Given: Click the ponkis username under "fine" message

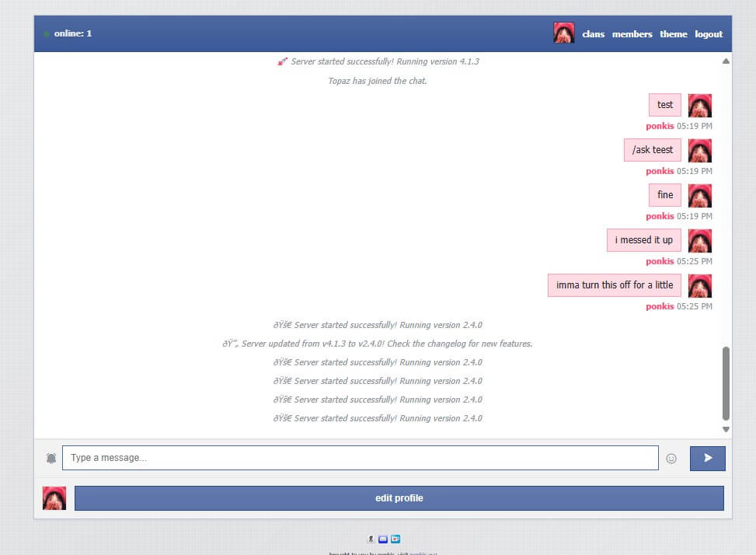Looking at the screenshot, I should tap(660, 216).
